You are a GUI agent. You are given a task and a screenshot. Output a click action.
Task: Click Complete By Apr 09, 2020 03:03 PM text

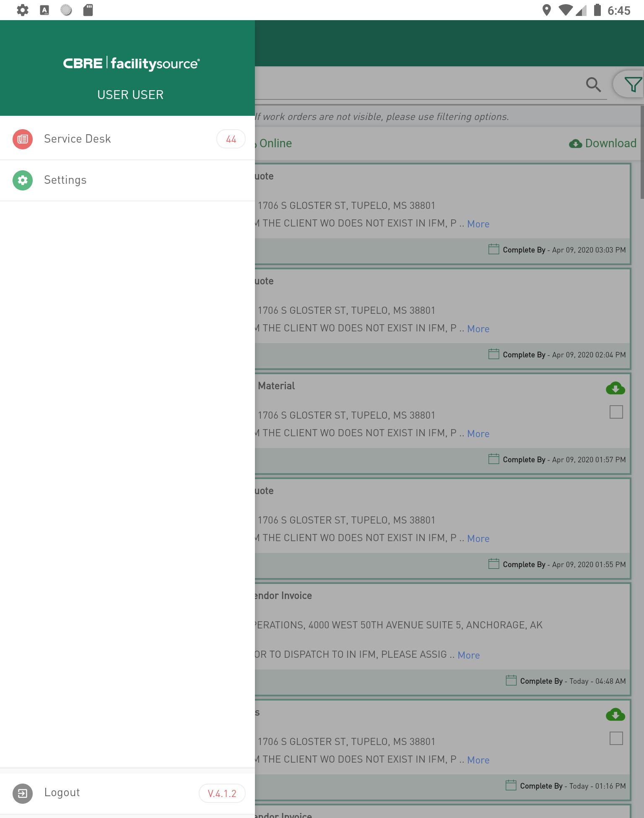point(564,250)
